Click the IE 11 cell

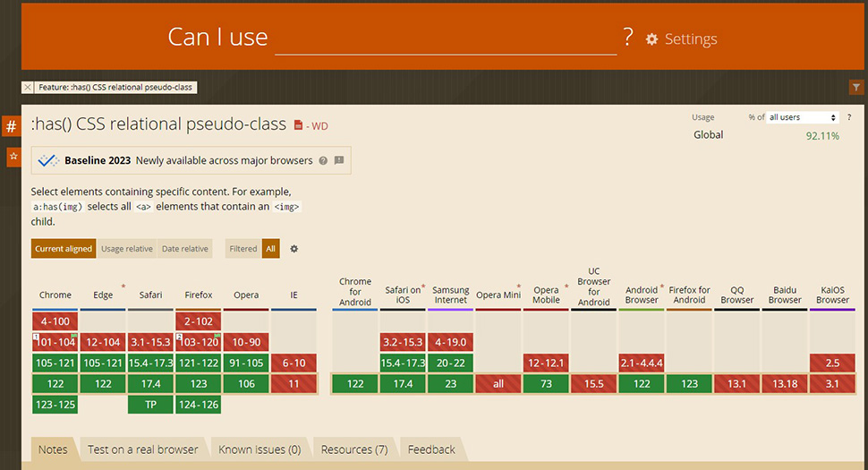point(294,384)
